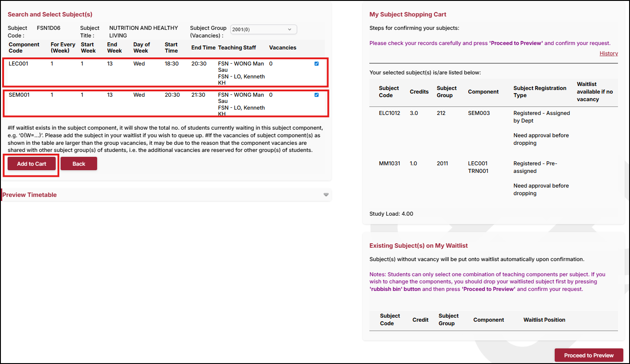
Task: Click the My Subject Shopping Cart heading
Action: click(408, 15)
